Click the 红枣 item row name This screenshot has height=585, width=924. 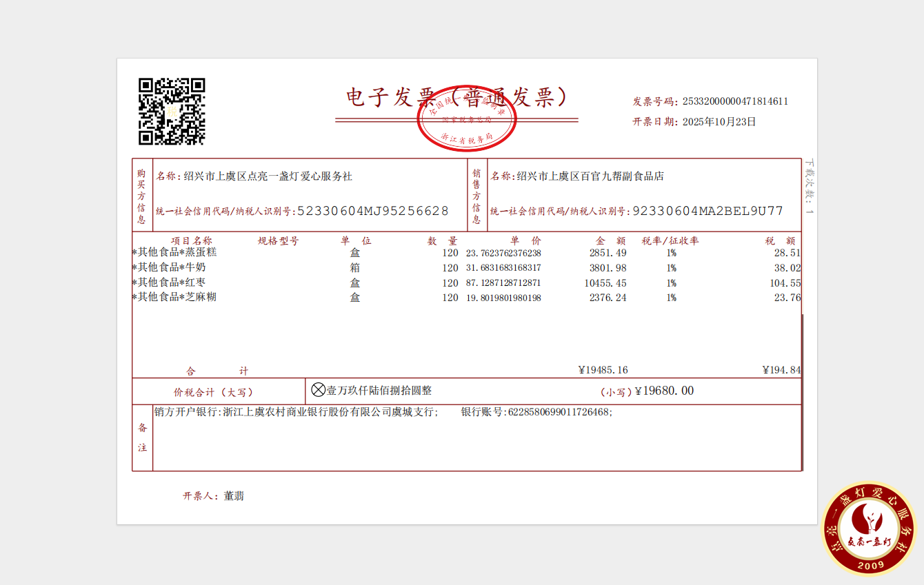pos(172,283)
